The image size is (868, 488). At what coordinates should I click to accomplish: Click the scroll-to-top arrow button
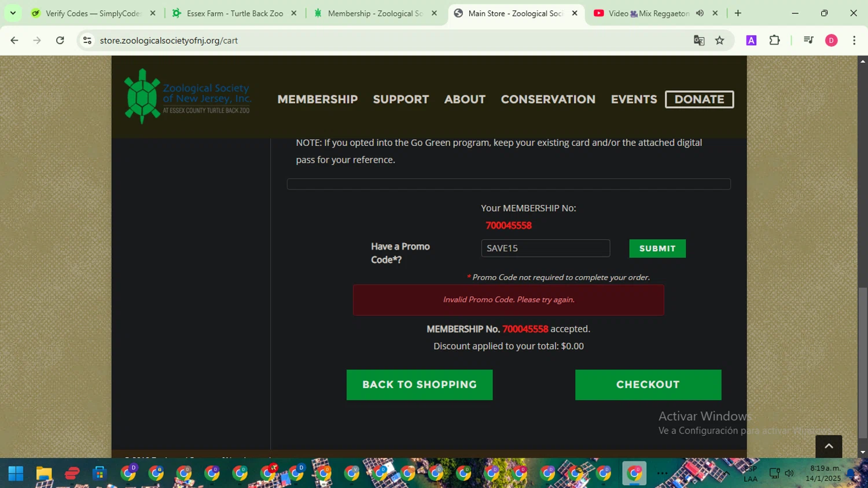(829, 446)
